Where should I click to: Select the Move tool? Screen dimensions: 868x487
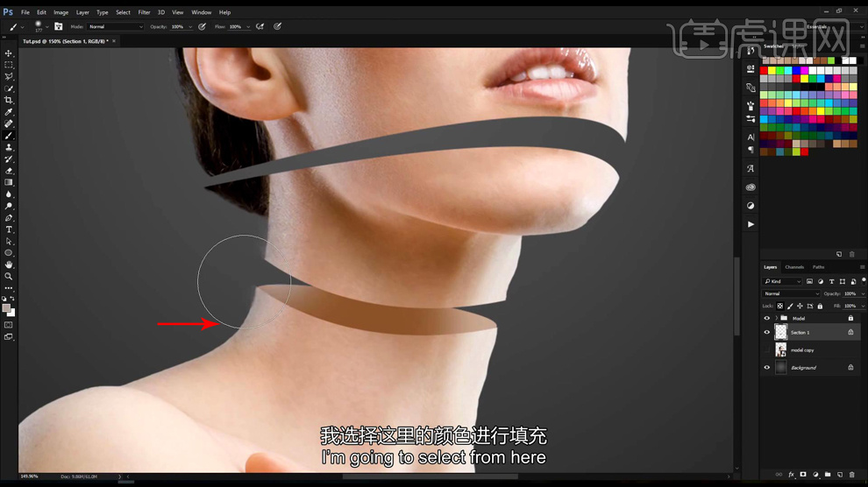(8, 53)
